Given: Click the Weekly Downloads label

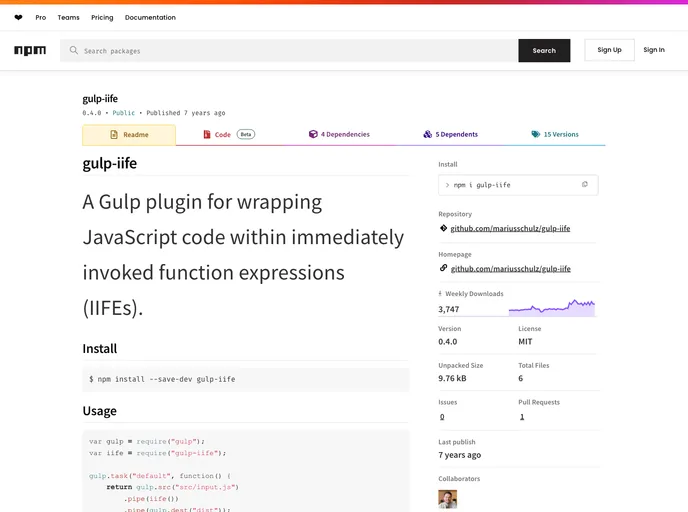Looking at the screenshot, I should tap(474, 294).
